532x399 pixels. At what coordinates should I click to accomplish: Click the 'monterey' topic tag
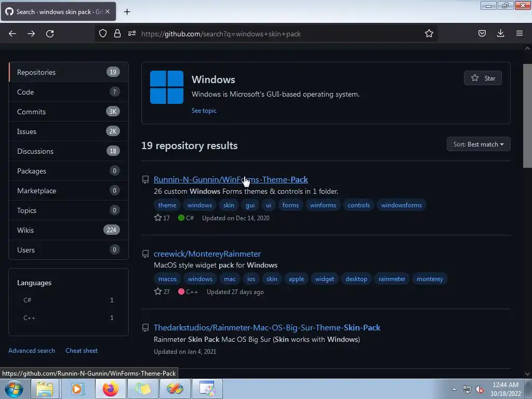(430, 278)
